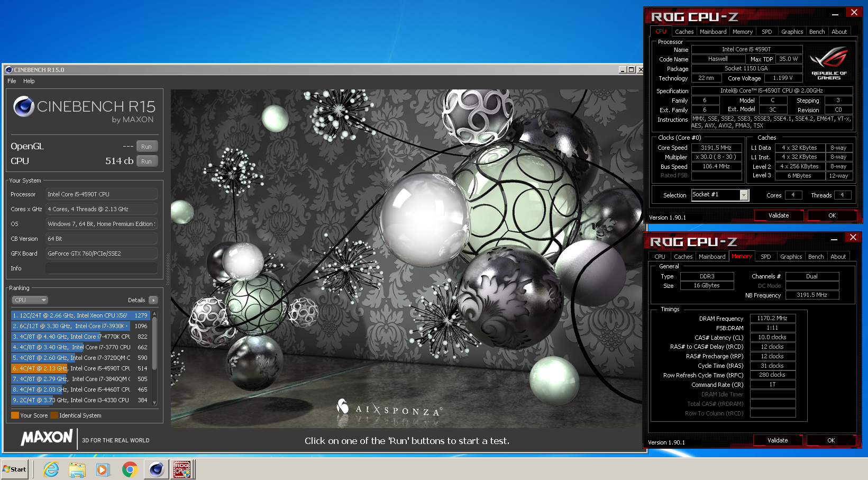Click the MAXON logo at bottom

pyautogui.click(x=47, y=438)
